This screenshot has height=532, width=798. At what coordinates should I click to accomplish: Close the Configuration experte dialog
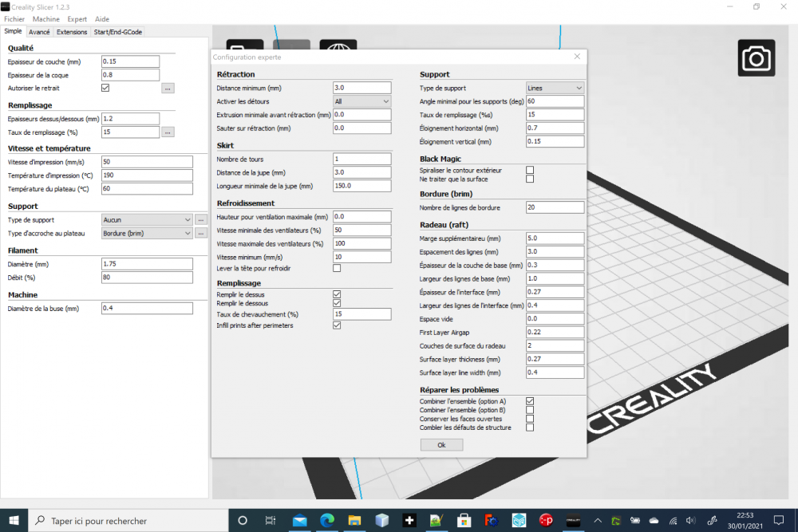point(577,57)
